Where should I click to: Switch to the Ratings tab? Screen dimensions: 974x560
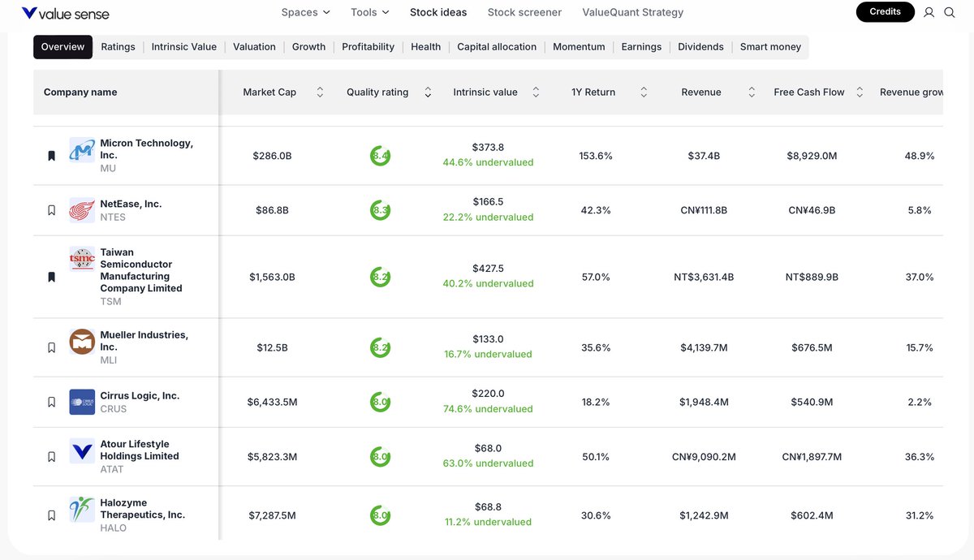pyautogui.click(x=118, y=47)
